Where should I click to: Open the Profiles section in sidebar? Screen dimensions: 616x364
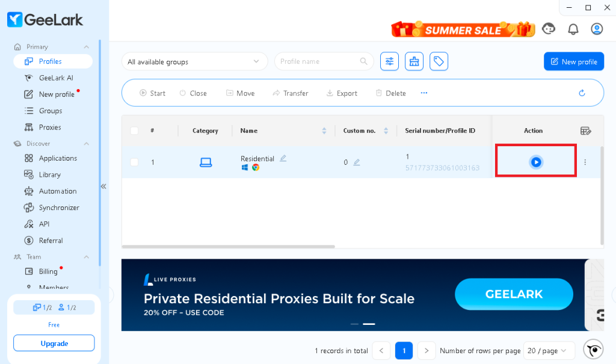tap(53, 61)
